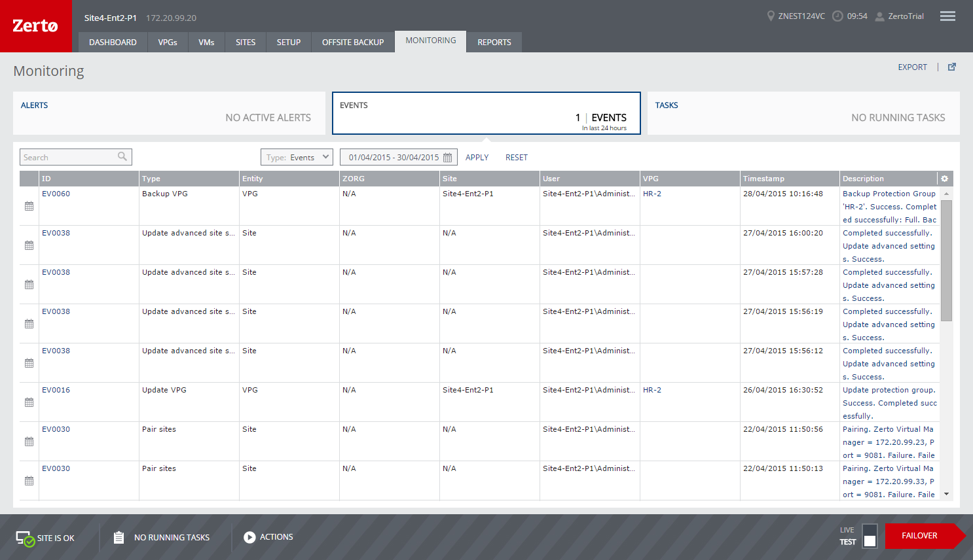Click row icon for EV0016 Update VPG
Screen dimensions: 973x560
pyautogui.click(x=29, y=402)
